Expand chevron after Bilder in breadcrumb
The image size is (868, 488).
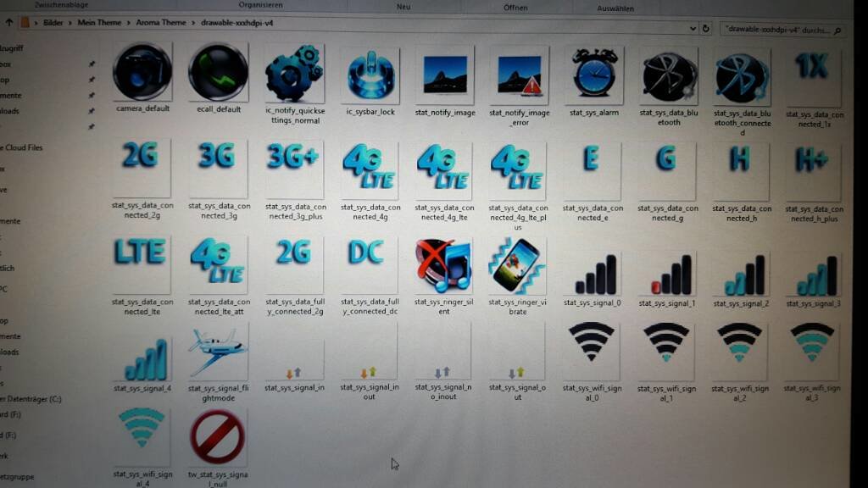tap(70, 23)
